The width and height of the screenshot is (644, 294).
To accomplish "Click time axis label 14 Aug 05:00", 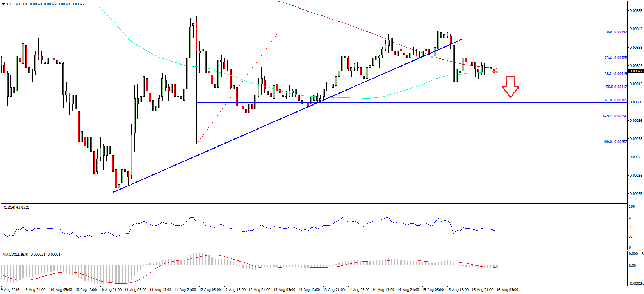I will tap(359, 290).
